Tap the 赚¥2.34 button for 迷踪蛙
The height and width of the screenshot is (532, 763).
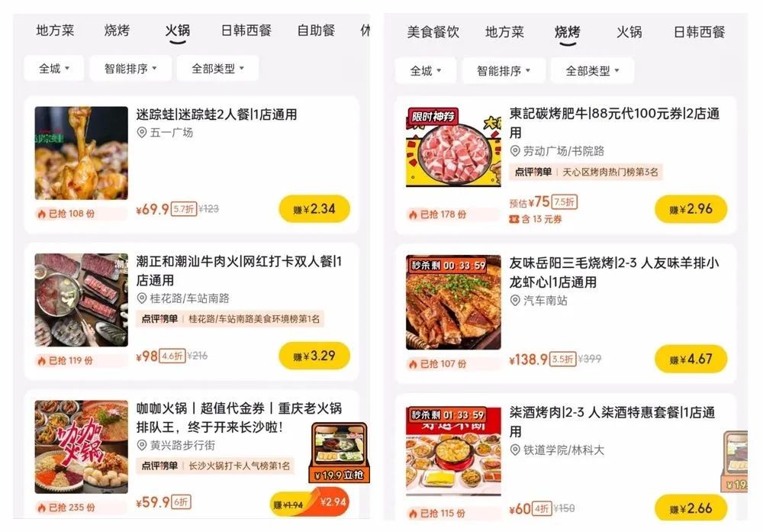pos(314,209)
